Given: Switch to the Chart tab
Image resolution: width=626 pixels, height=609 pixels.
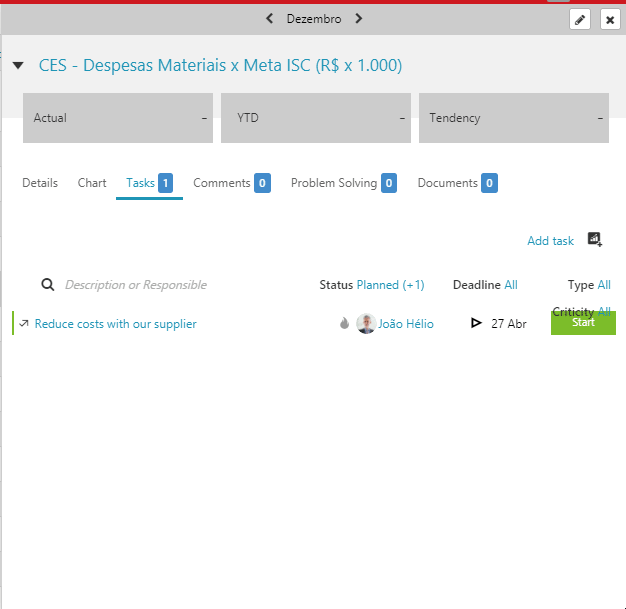Looking at the screenshot, I should coord(92,183).
